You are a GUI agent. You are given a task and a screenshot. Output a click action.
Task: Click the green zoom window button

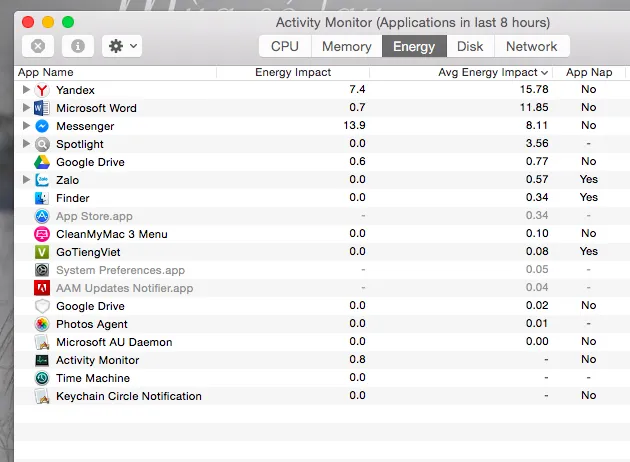coord(68,21)
